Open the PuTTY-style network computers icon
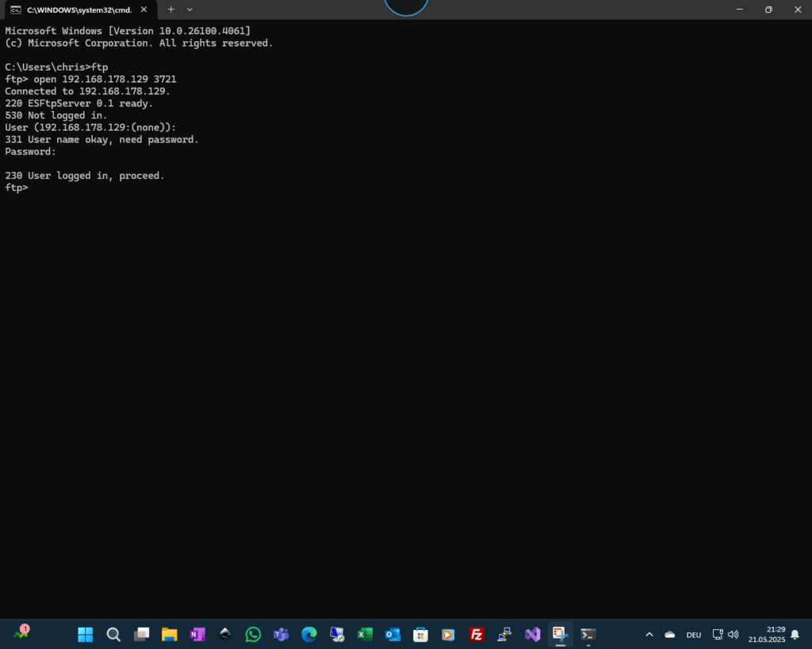Screen dimensions: 812x649 (504, 635)
